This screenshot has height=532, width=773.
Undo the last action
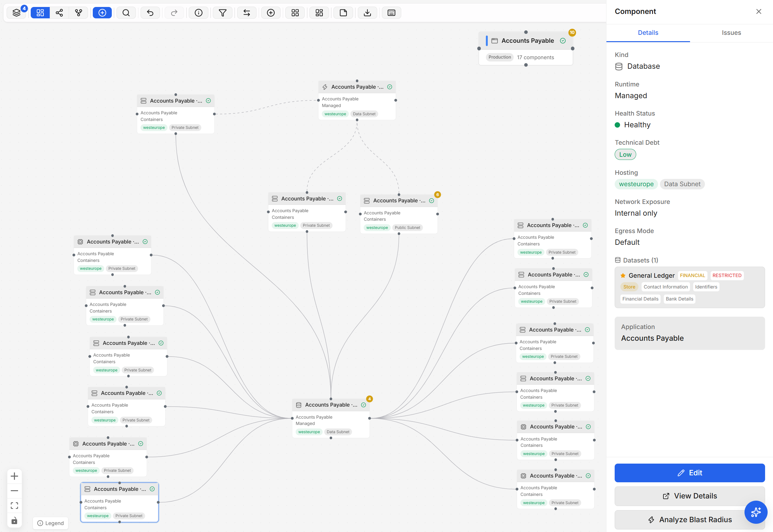coord(150,13)
